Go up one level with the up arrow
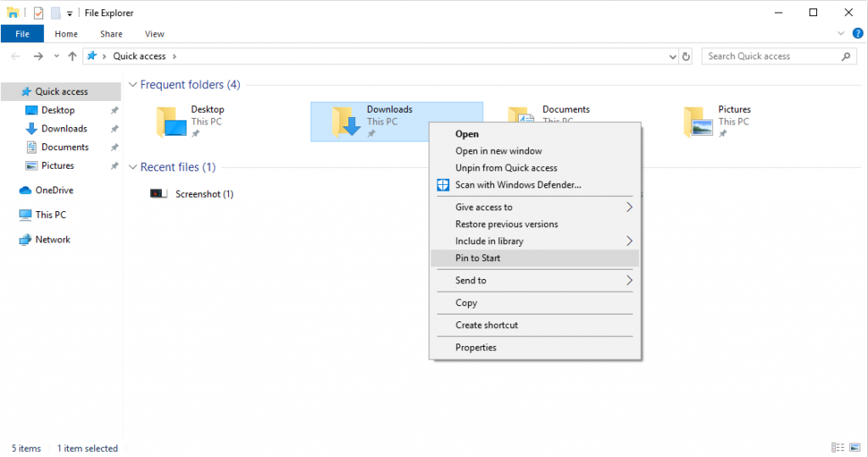The image size is (868, 457). [72, 56]
